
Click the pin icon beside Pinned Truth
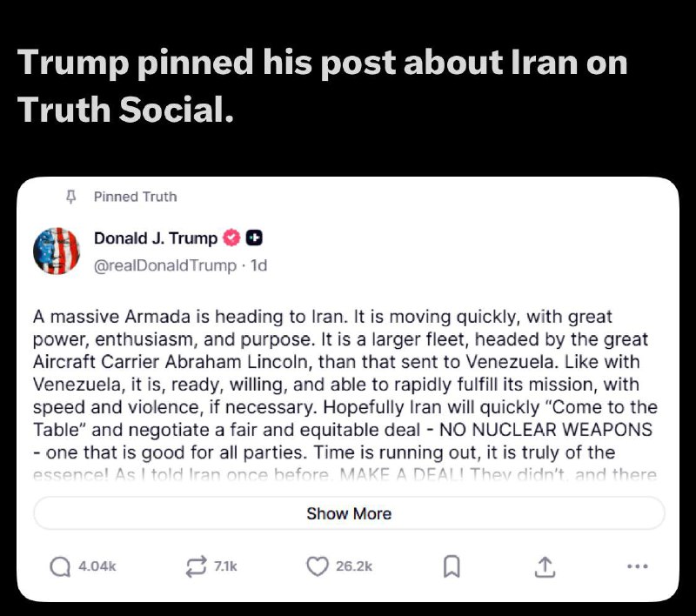point(72,197)
